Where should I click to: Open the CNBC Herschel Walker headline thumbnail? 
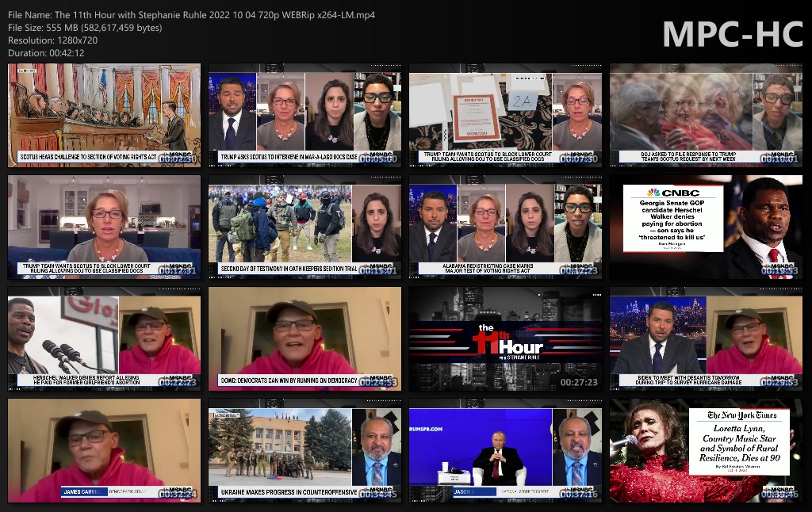(x=706, y=227)
